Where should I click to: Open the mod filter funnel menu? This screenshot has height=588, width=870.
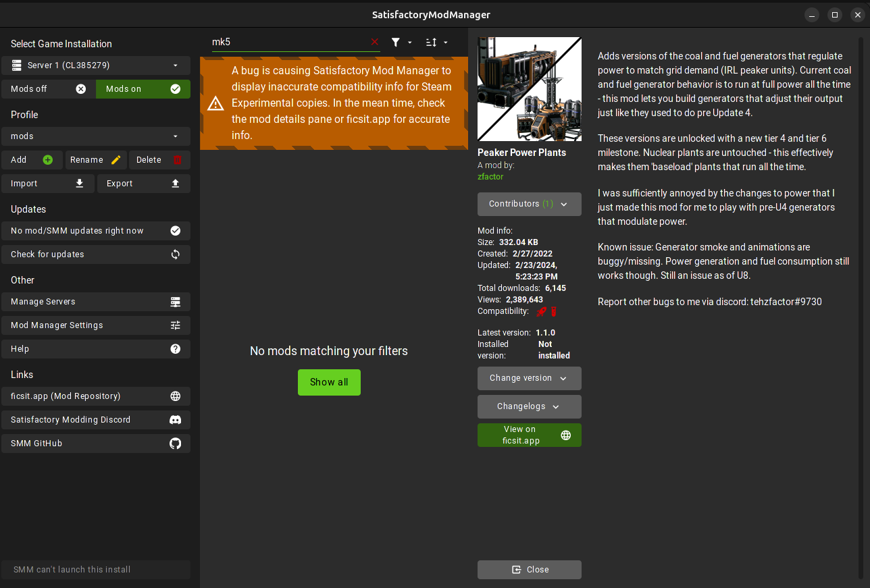401,42
